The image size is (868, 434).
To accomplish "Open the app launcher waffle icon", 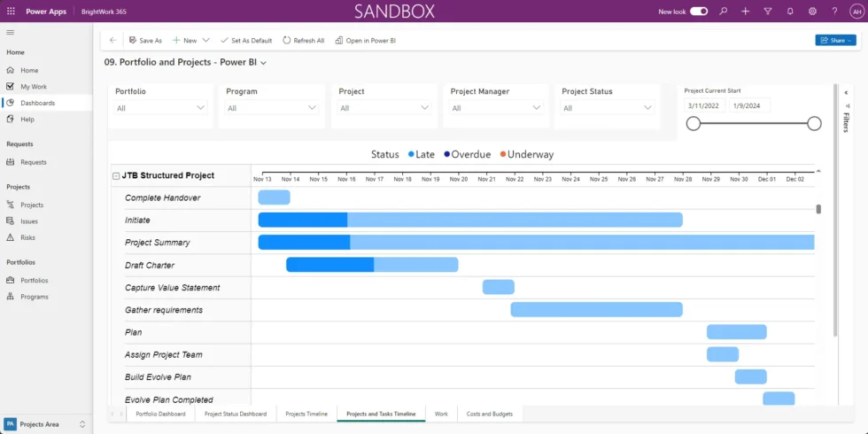I will click(x=11, y=12).
